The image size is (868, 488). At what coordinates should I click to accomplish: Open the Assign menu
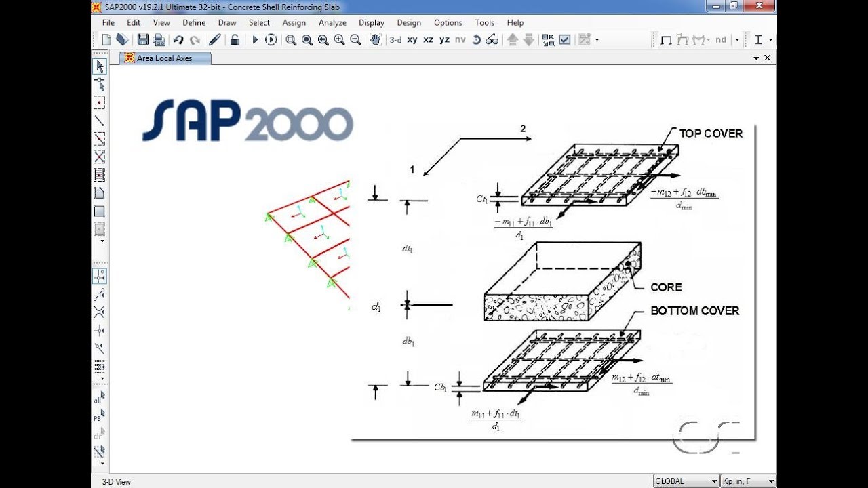[x=294, y=22]
